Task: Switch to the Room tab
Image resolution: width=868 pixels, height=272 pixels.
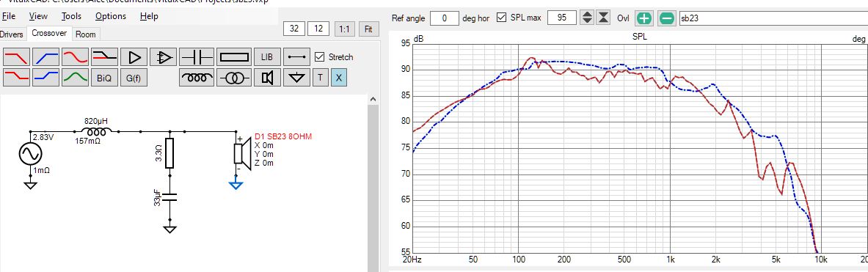Action: (x=86, y=34)
